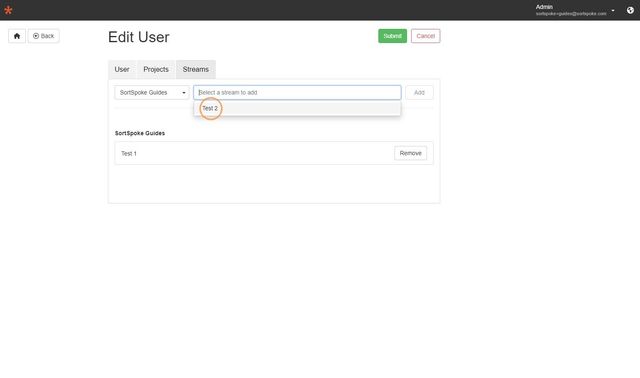
Task: Focus the 'Select a stream to add' field
Action: (297, 93)
